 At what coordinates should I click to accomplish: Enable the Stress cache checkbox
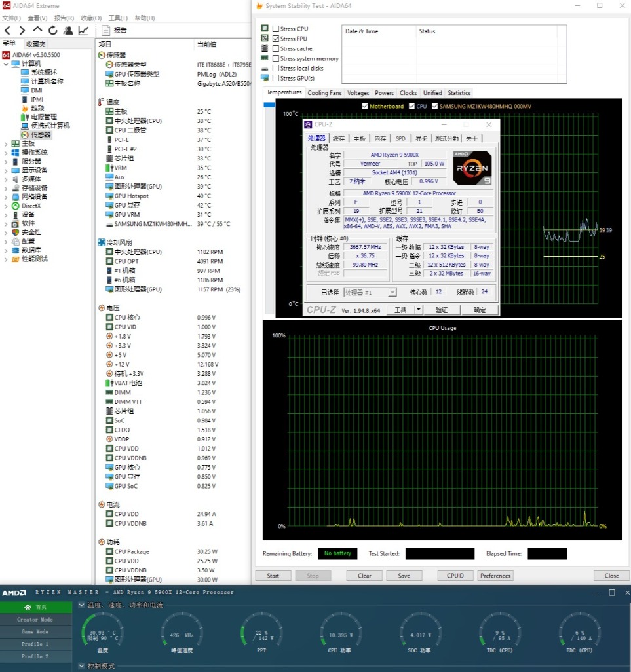pyautogui.click(x=276, y=48)
